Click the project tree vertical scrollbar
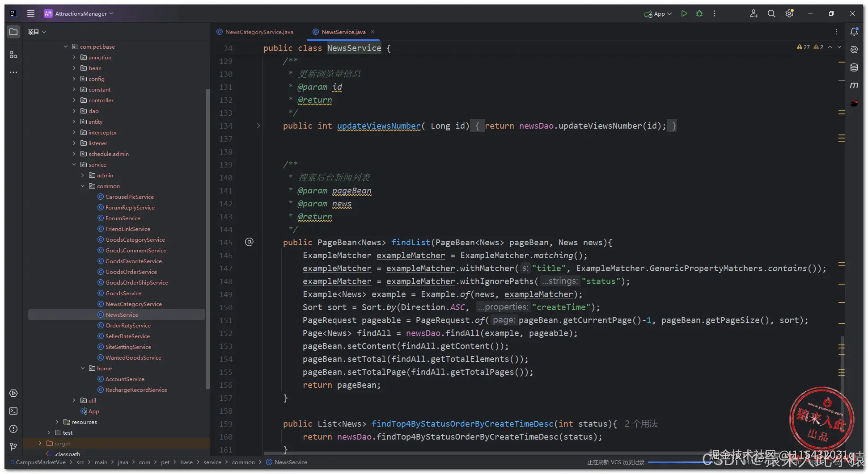The width and height of the screenshot is (868, 474). pyautogui.click(x=207, y=239)
